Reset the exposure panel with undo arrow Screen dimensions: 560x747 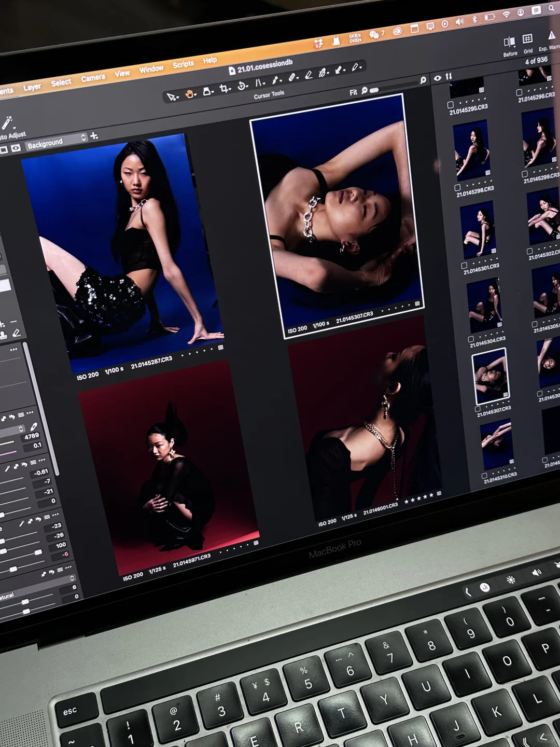click(x=24, y=464)
